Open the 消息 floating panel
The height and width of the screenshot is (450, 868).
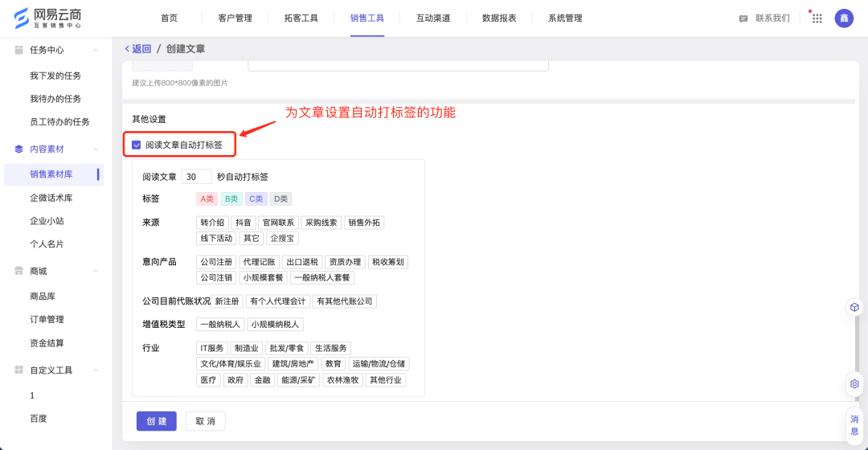[854, 425]
